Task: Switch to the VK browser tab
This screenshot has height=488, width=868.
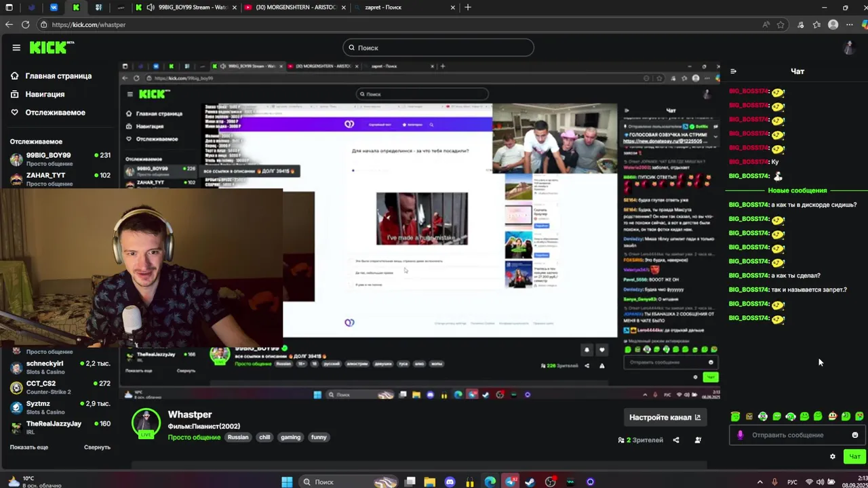Action: point(54,7)
